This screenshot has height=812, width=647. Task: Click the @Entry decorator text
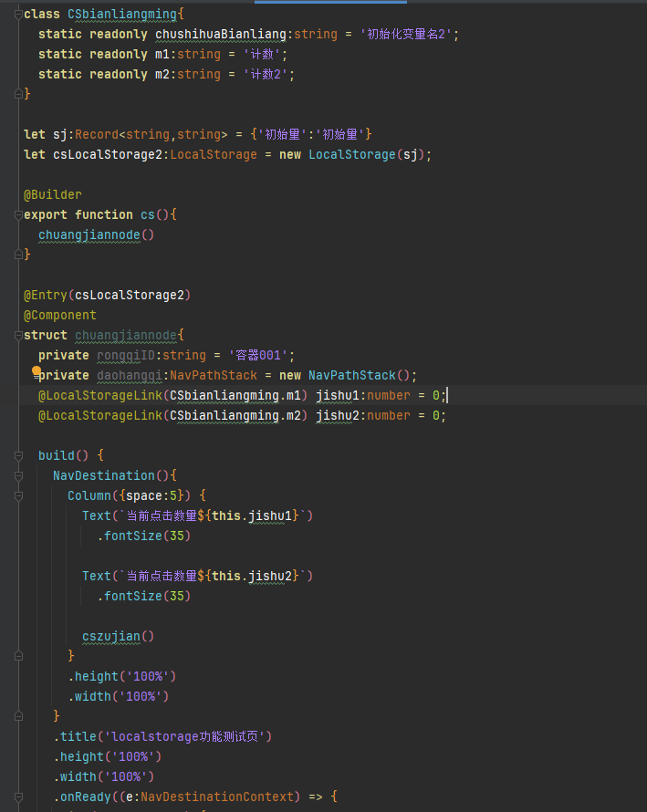(x=46, y=295)
